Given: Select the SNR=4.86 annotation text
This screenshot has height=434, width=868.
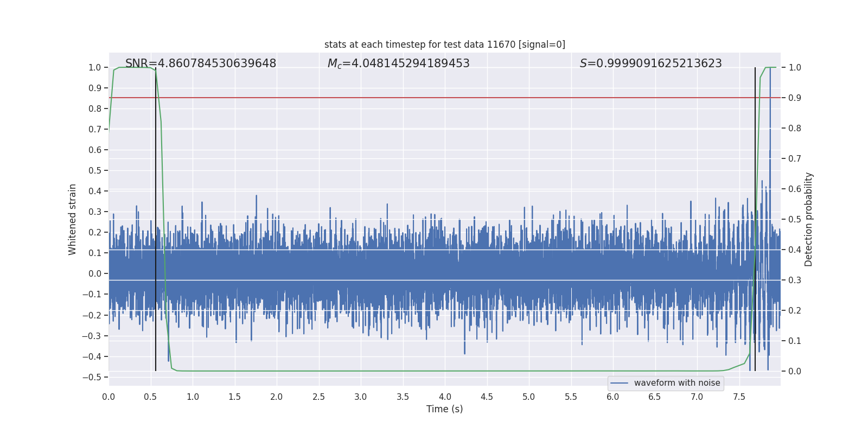Looking at the screenshot, I should click(x=201, y=63).
